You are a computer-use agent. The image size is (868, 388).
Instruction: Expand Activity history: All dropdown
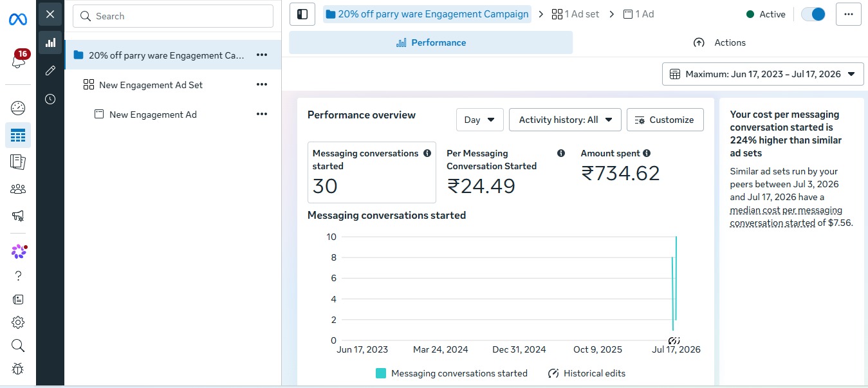pos(565,120)
